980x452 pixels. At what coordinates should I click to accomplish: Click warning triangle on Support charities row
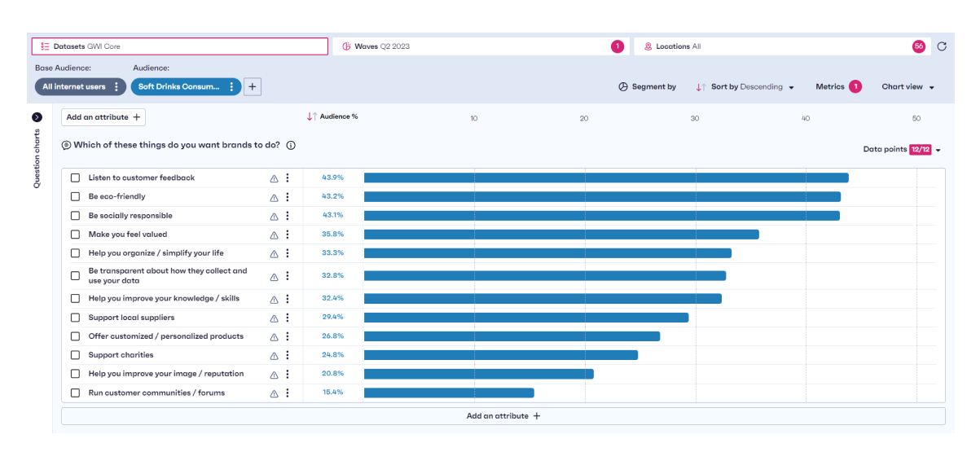[x=274, y=356]
